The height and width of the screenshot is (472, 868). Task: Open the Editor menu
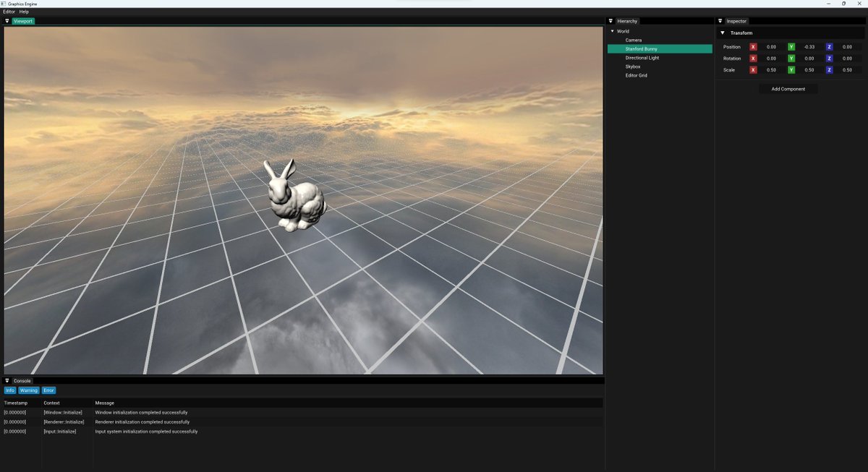tap(9, 12)
